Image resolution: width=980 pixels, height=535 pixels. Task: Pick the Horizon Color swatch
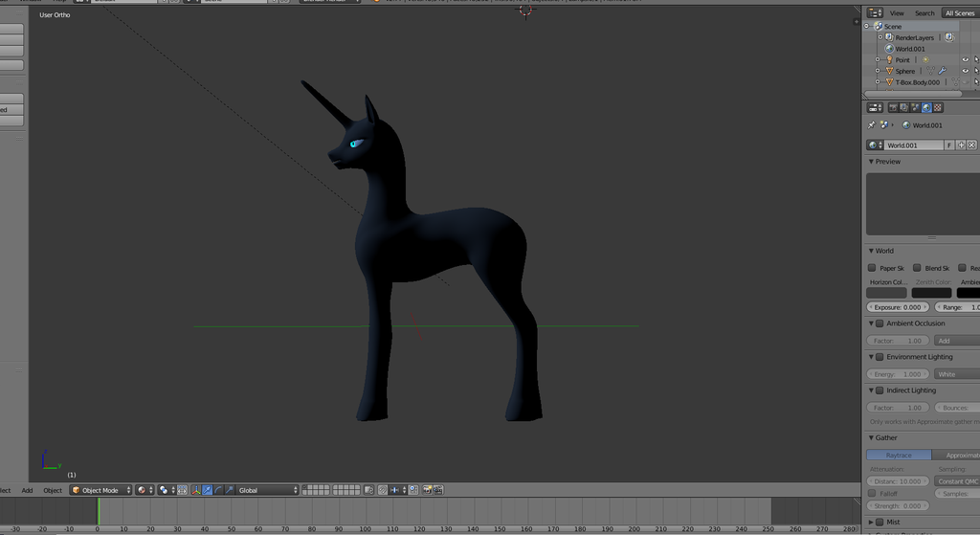coord(886,293)
